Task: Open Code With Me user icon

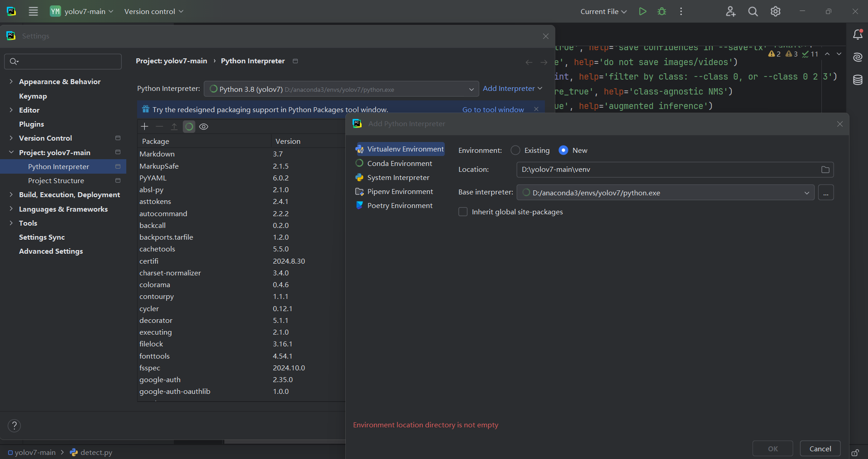Action: click(x=730, y=11)
